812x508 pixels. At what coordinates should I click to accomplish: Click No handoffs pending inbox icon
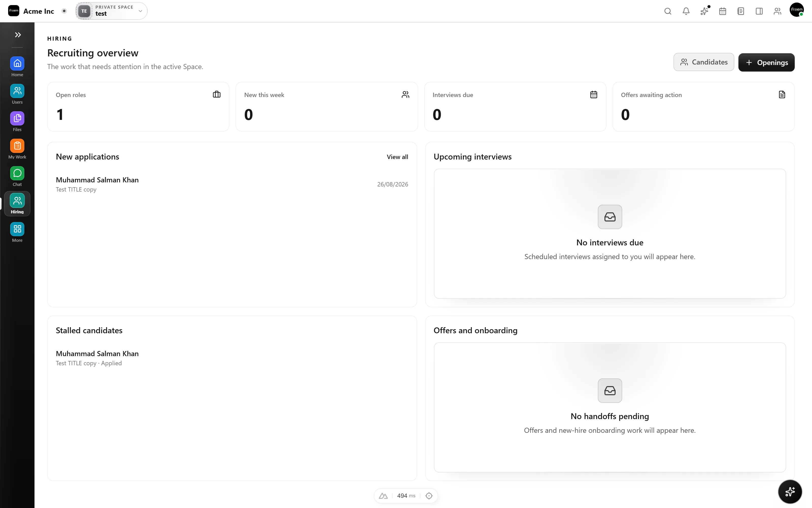tap(610, 390)
